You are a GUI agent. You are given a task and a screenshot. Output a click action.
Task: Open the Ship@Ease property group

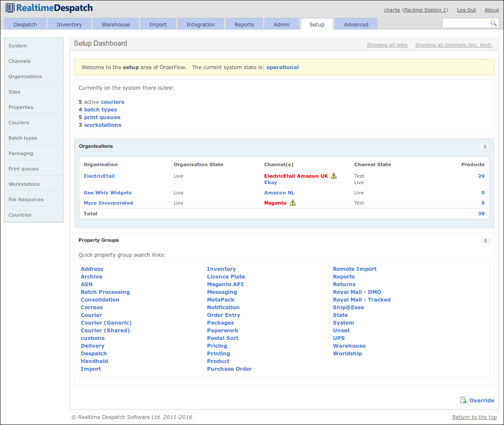click(348, 307)
